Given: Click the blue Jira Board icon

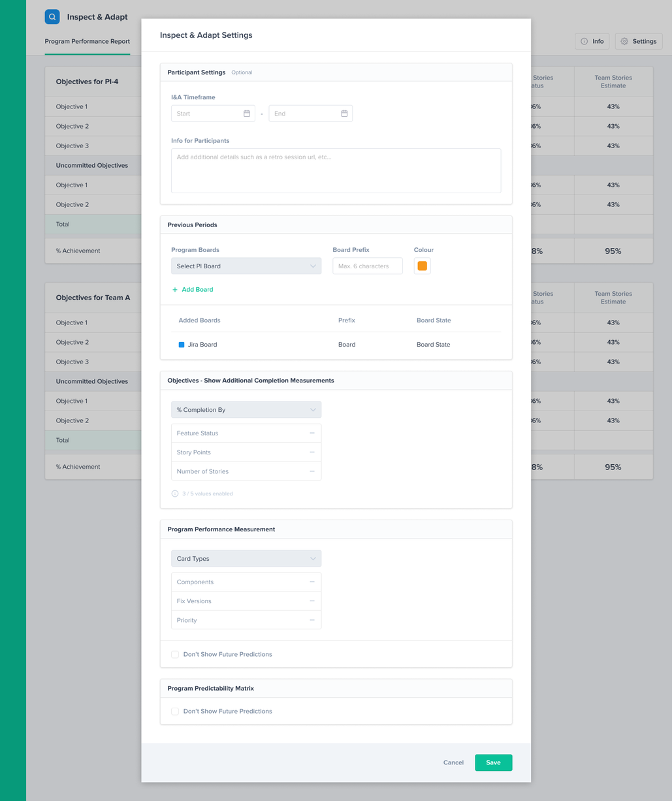Looking at the screenshot, I should [181, 344].
